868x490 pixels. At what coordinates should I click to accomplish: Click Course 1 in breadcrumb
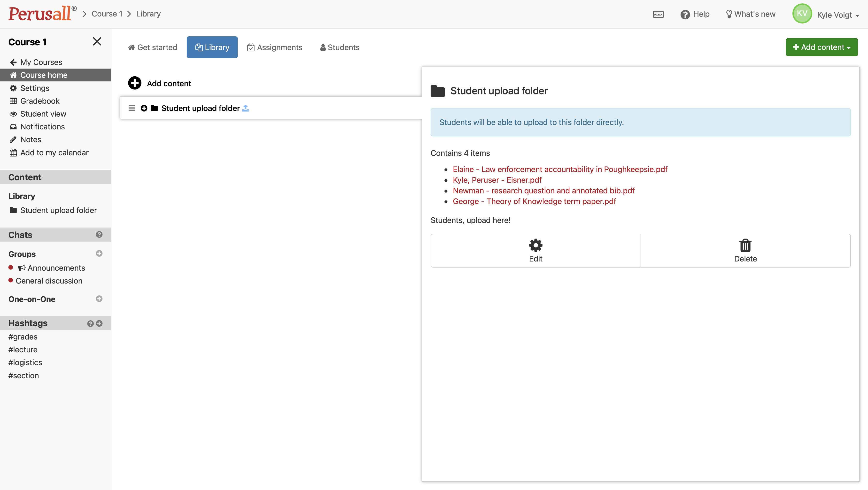(107, 14)
